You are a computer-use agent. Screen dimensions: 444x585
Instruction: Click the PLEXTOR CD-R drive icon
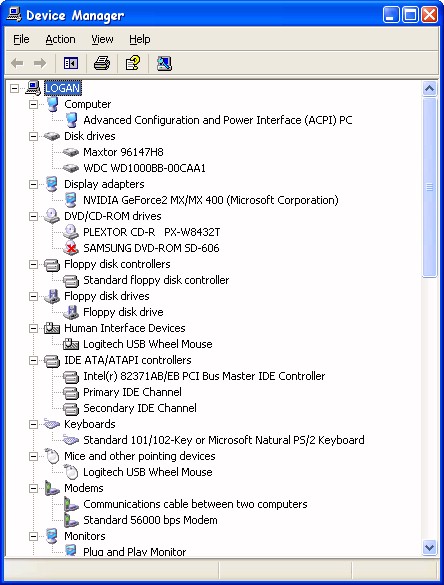pos(71,232)
